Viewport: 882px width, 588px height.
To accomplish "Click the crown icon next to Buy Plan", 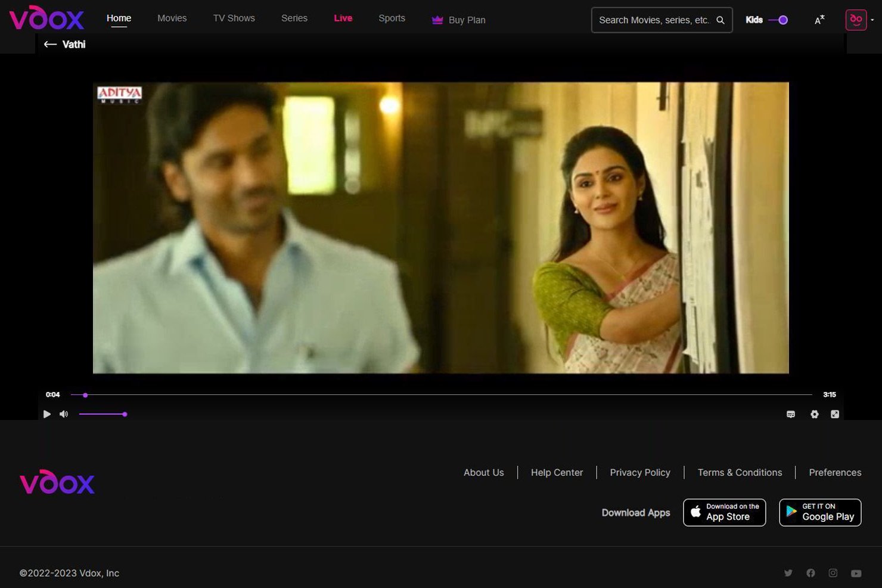I will [437, 20].
